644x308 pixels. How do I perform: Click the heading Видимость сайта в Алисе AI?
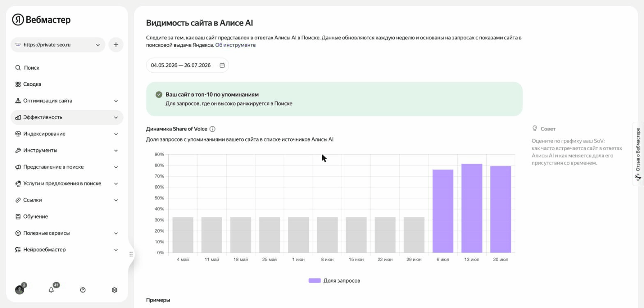click(x=200, y=23)
